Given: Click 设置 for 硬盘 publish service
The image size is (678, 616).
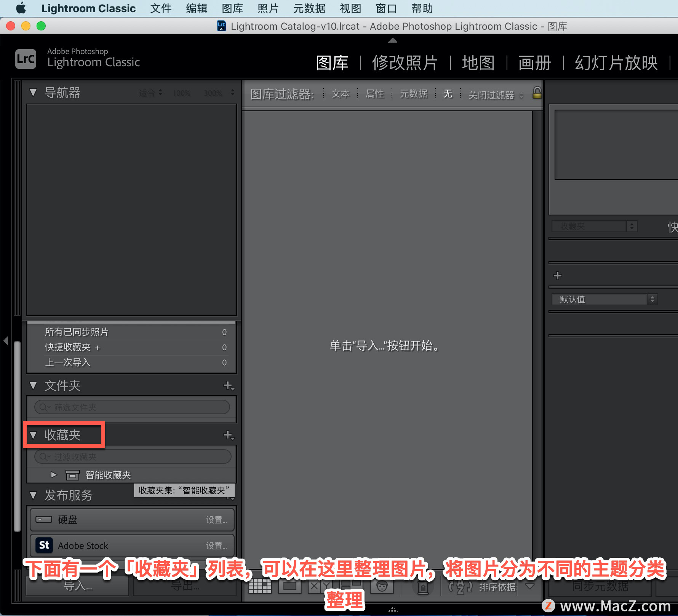Looking at the screenshot, I should [216, 520].
